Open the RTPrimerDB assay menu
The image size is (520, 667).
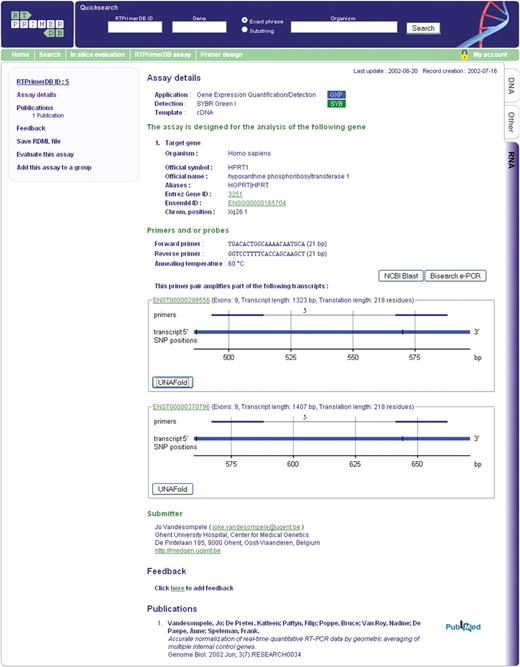pyautogui.click(x=163, y=54)
